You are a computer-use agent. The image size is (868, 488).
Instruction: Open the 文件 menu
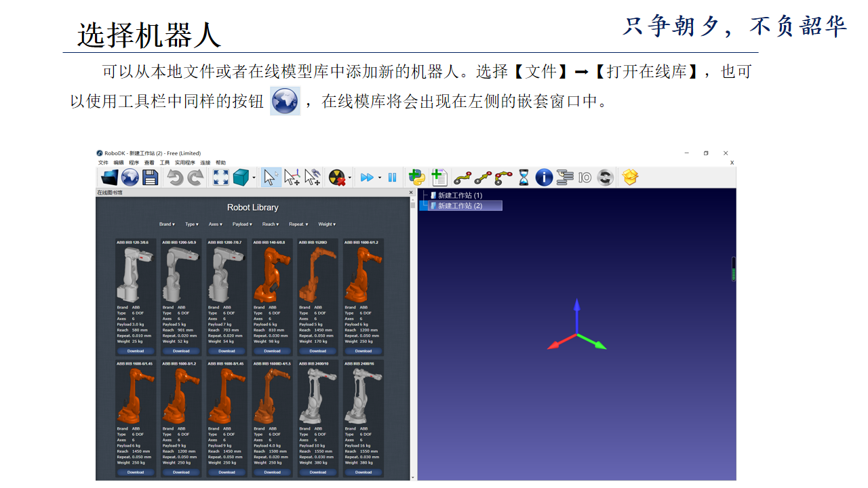click(x=103, y=163)
